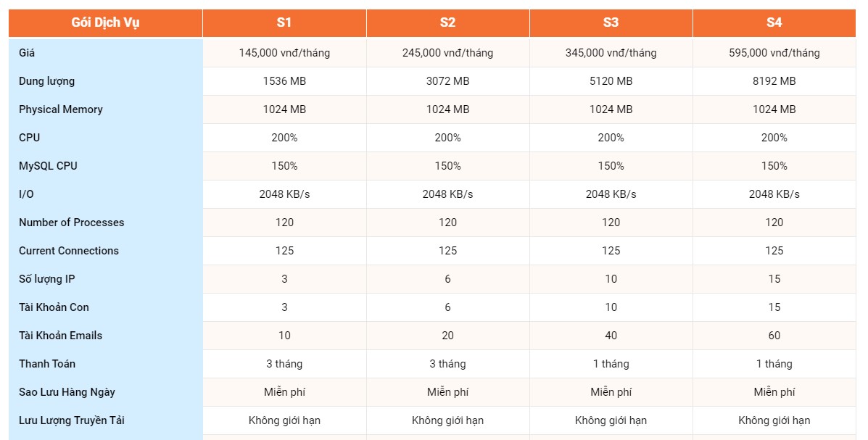Choose the S3 package column header
Image resolution: width=868 pixels, height=440 pixels.
click(611, 22)
